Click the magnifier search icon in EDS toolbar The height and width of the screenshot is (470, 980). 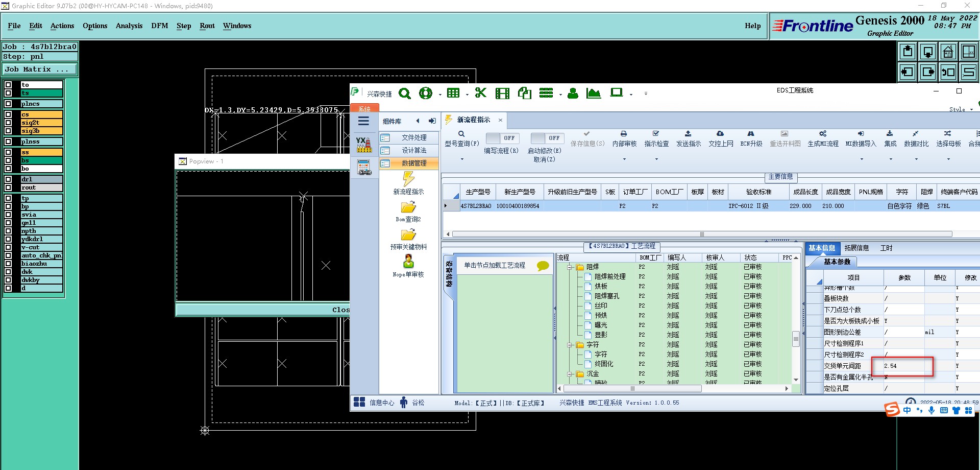[x=405, y=93]
